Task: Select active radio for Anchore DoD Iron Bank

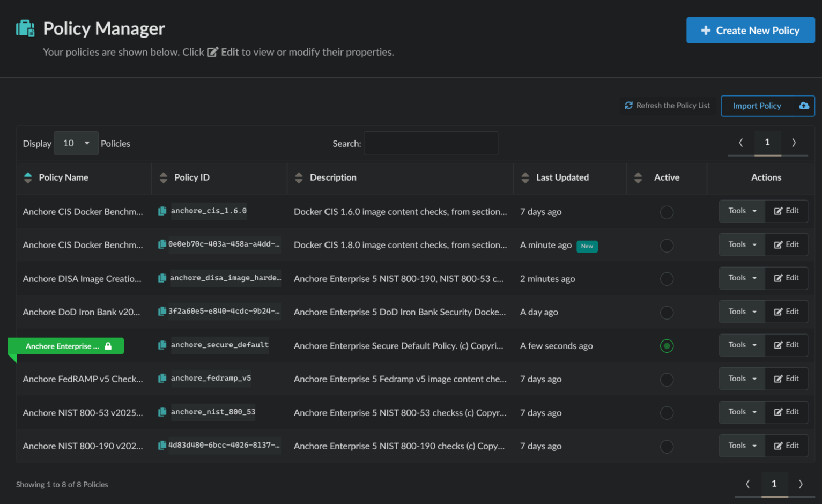Action: (667, 313)
